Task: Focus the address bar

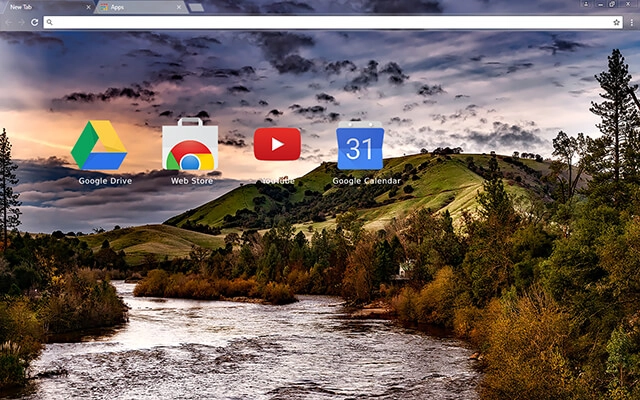Action: (333, 22)
